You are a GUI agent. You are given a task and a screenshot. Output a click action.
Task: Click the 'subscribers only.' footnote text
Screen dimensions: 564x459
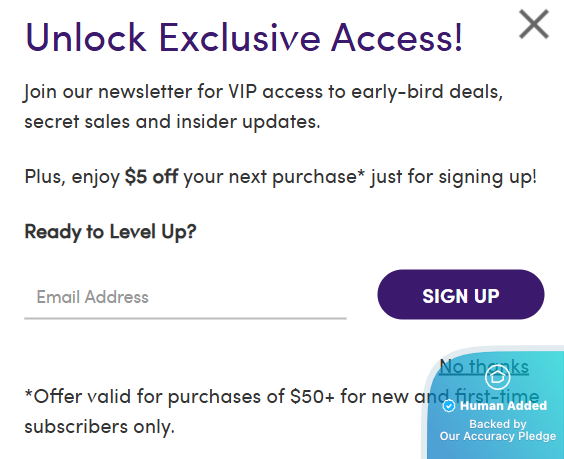pos(99,427)
